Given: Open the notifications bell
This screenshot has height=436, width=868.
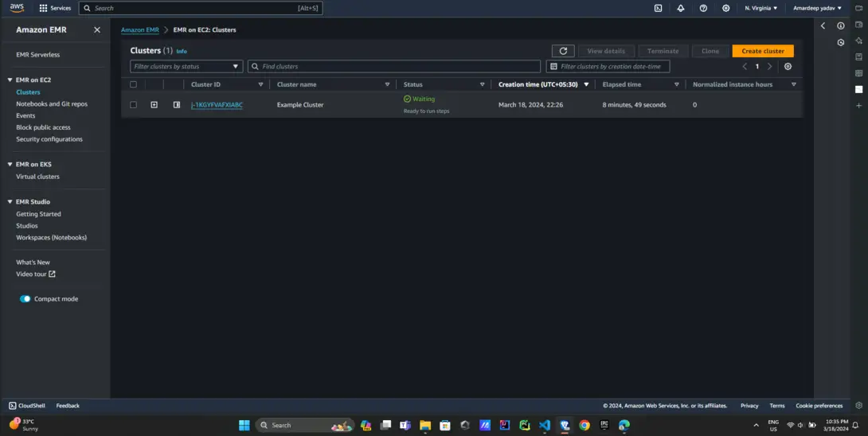Looking at the screenshot, I should 681,8.
